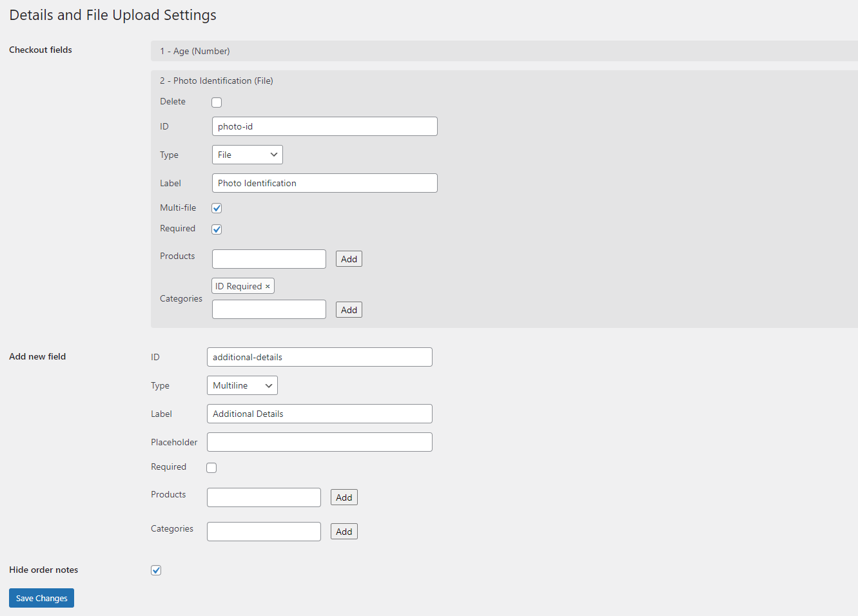The image size is (858, 616).
Task: Edit the Label field 'Photo Identification'
Action: [324, 183]
